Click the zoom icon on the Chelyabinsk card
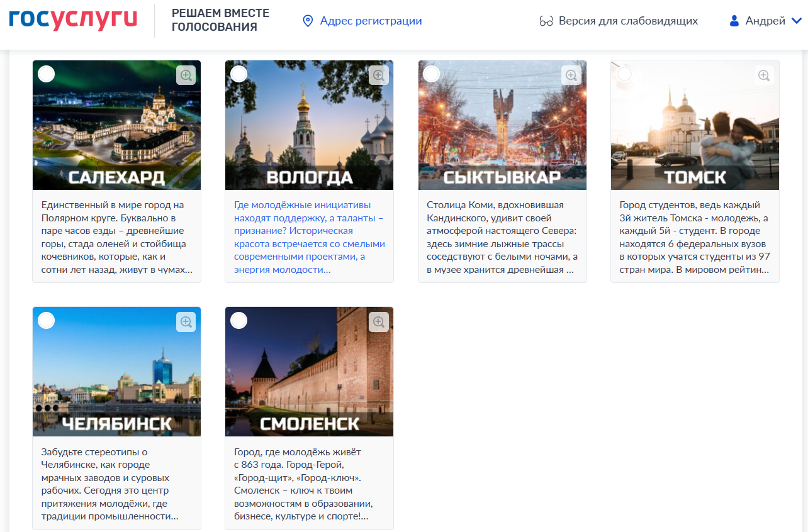808x532 pixels. tap(186, 322)
